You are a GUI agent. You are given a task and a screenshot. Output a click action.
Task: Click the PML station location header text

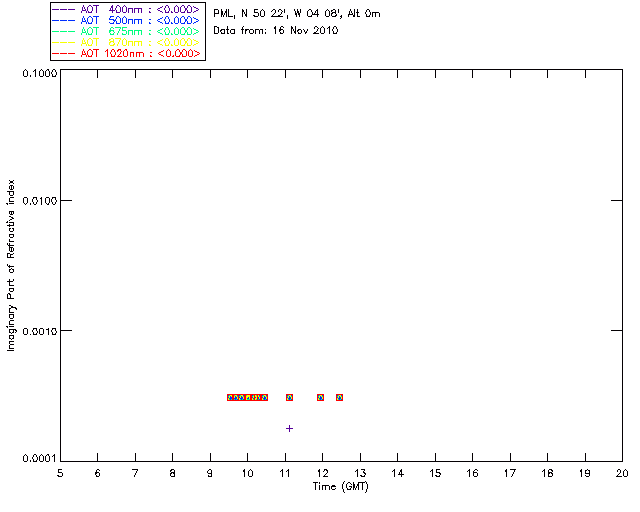click(x=297, y=14)
